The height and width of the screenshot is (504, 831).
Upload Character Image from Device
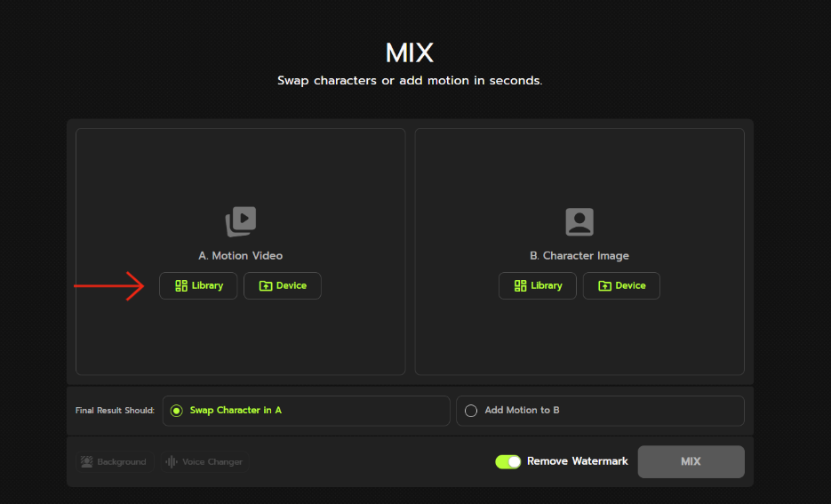click(x=621, y=285)
